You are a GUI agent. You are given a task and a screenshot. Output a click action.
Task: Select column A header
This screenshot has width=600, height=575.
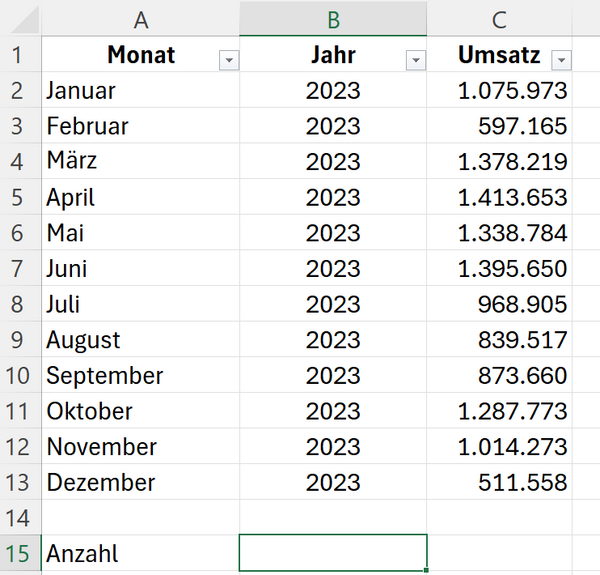(x=141, y=19)
